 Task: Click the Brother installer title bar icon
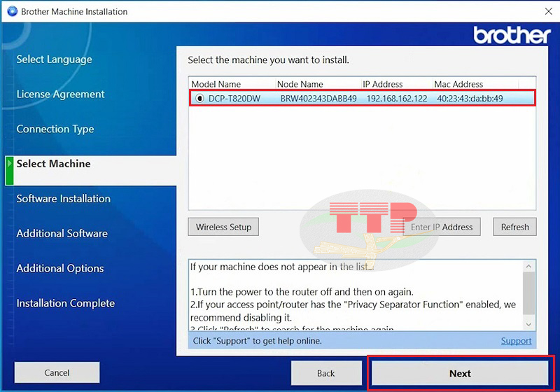(12, 11)
